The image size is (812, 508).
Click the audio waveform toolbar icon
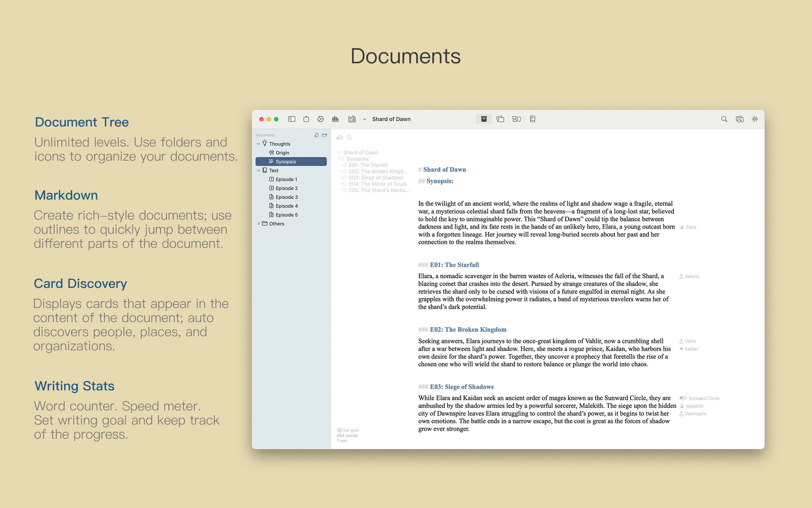[x=755, y=119]
